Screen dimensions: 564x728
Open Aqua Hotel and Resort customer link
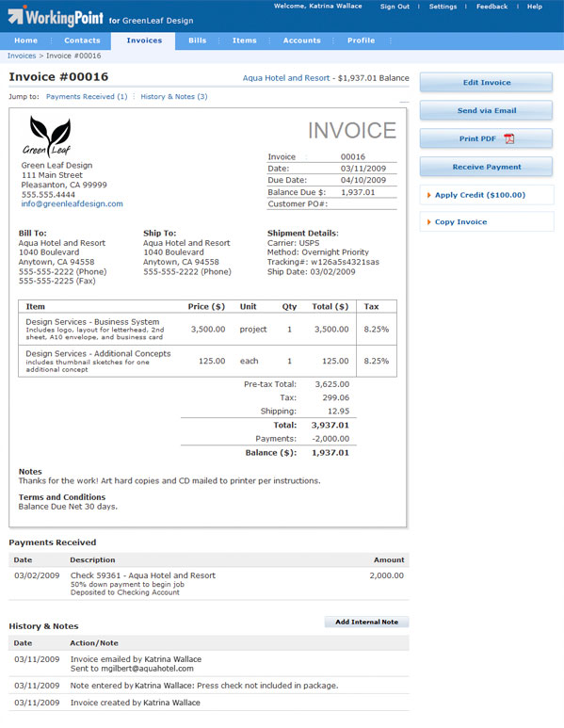(286, 78)
